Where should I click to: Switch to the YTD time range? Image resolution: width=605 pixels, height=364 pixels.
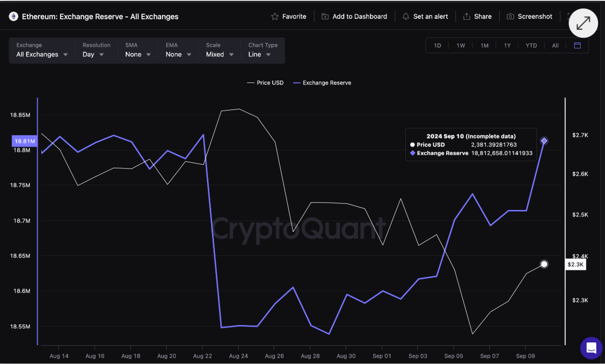[x=531, y=45]
